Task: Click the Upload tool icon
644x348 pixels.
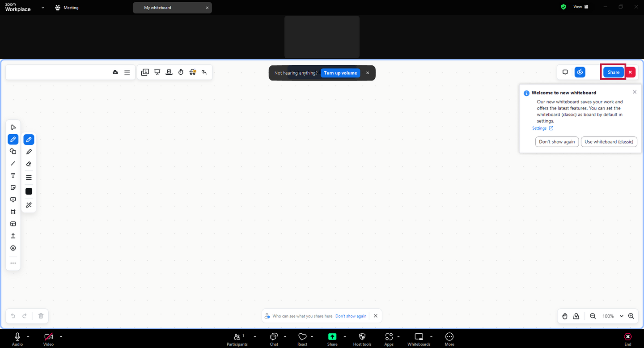Action: pyautogui.click(x=13, y=236)
